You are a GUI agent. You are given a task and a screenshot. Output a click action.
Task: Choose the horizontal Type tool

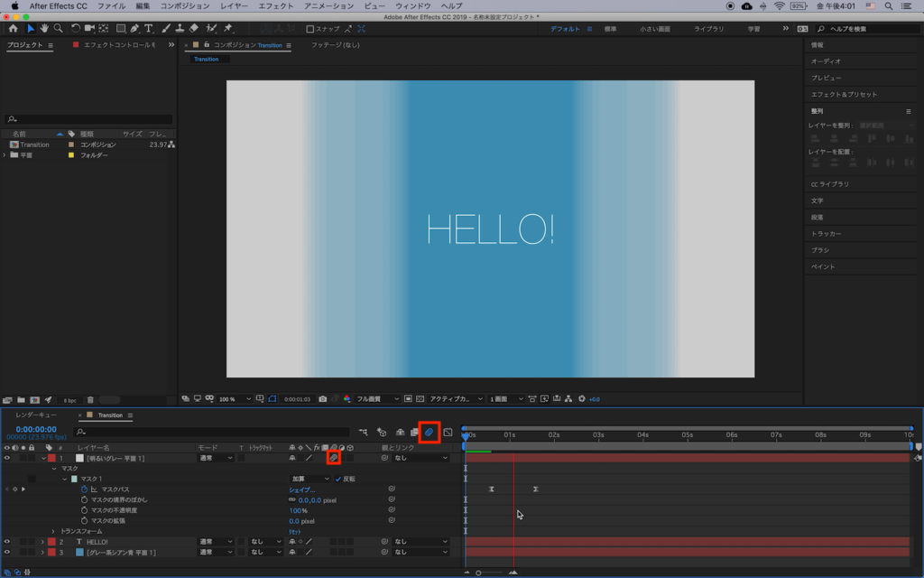point(149,29)
